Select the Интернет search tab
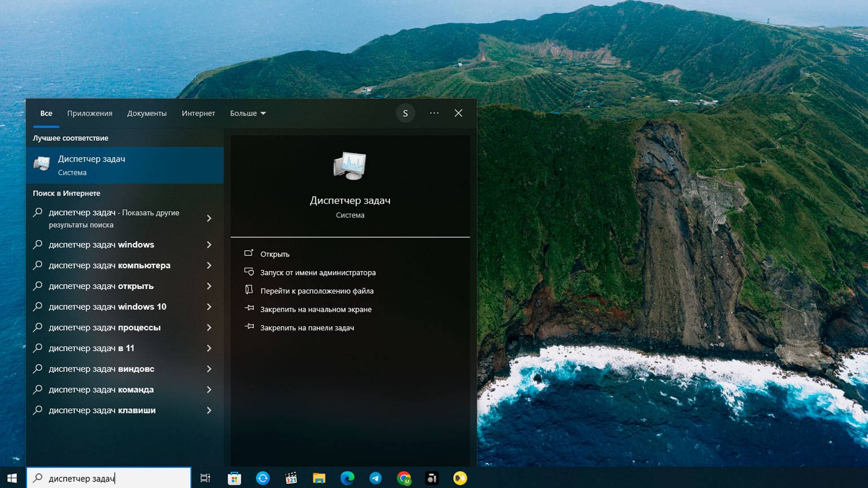 (x=198, y=113)
